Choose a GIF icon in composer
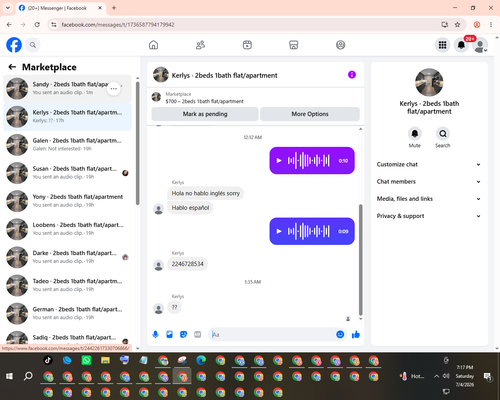 click(x=197, y=334)
